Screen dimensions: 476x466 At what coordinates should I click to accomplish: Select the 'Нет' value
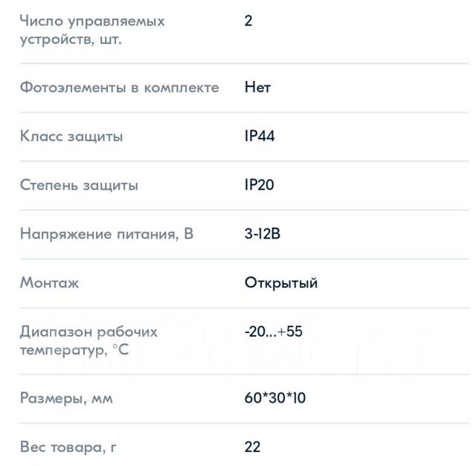pyautogui.click(x=257, y=88)
